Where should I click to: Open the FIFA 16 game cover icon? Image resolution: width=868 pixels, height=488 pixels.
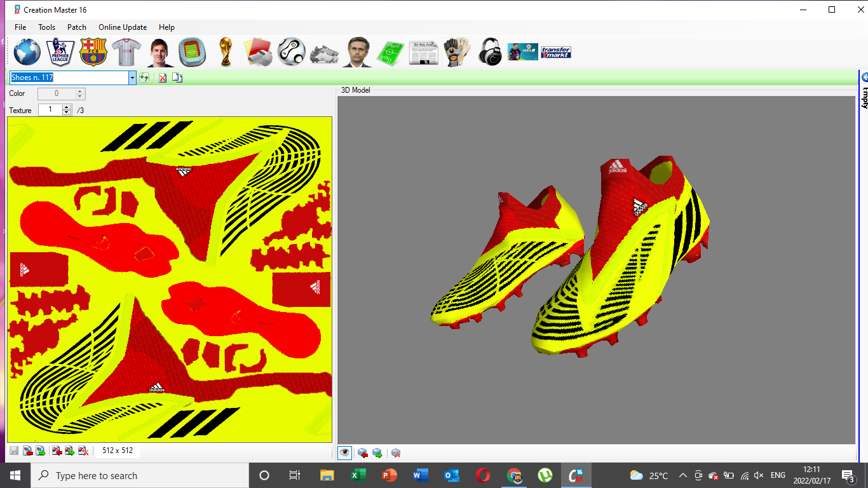click(x=523, y=52)
